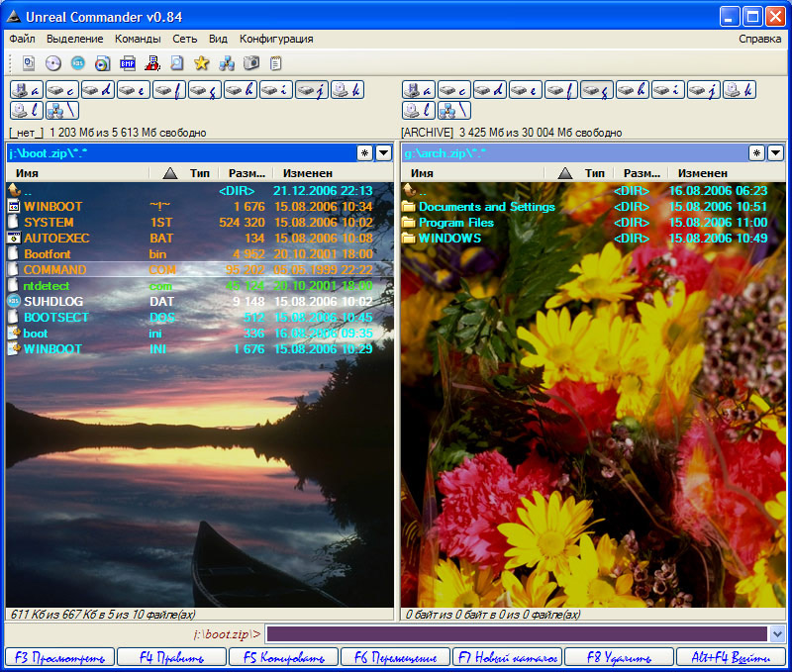Click the silver CD disc toolbar icon
792x672 pixels.
pos(53,63)
